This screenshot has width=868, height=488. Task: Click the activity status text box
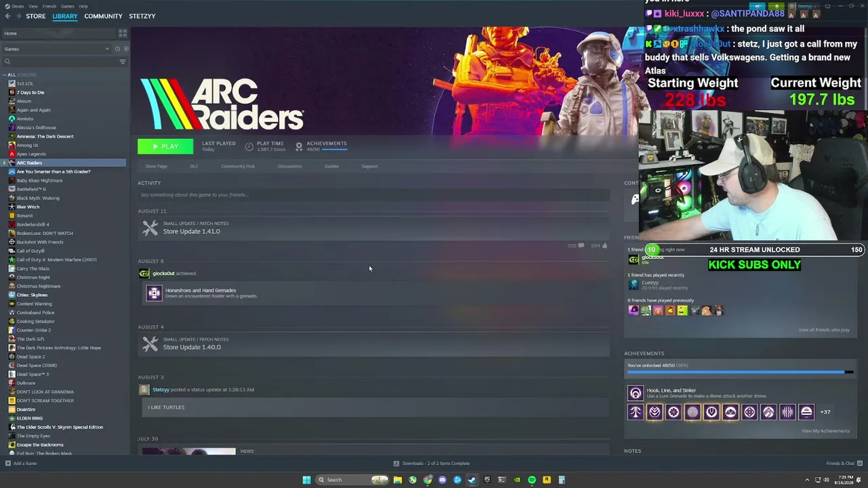click(x=374, y=195)
